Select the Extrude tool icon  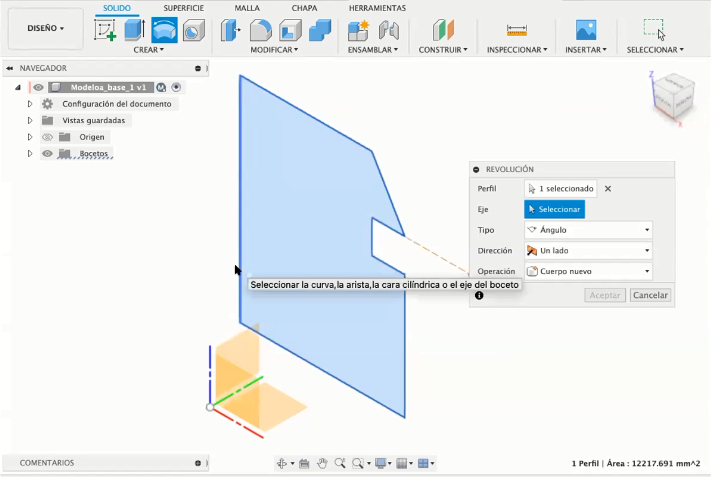click(134, 30)
